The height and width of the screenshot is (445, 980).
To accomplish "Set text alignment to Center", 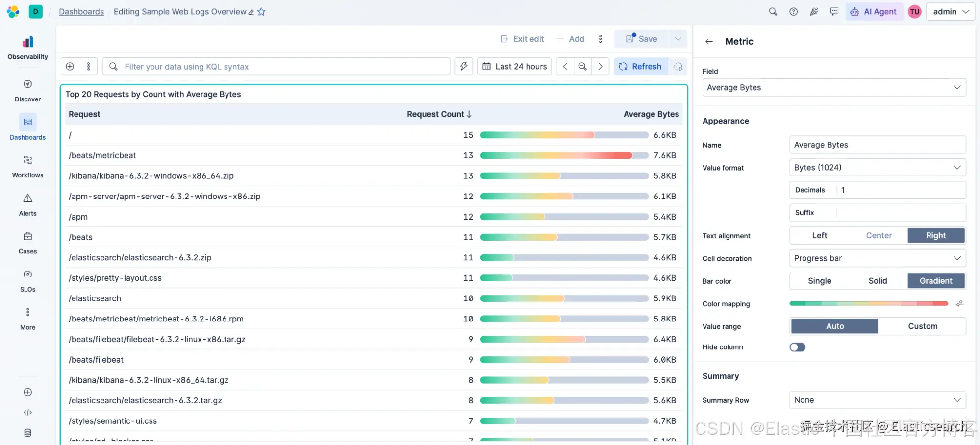I will [879, 236].
